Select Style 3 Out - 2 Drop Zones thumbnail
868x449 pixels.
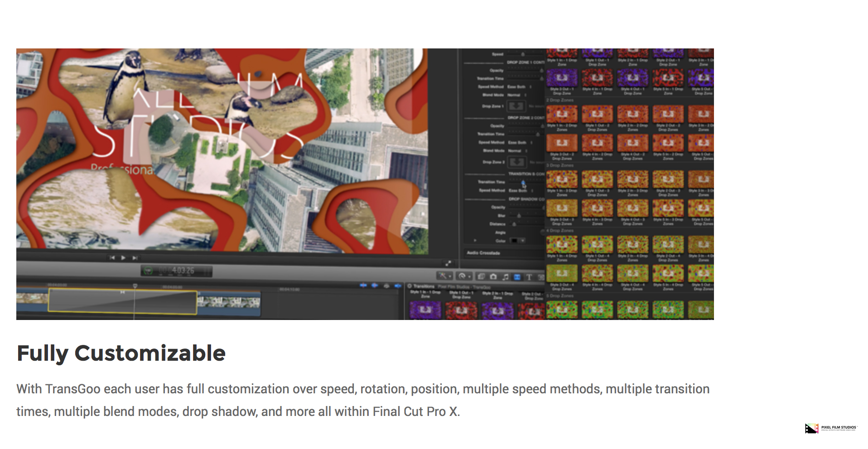[x=562, y=143]
